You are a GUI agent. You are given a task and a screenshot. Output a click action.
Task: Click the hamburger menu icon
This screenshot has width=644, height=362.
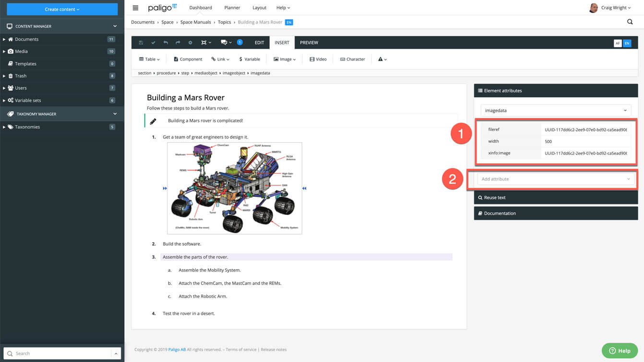pyautogui.click(x=135, y=8)
